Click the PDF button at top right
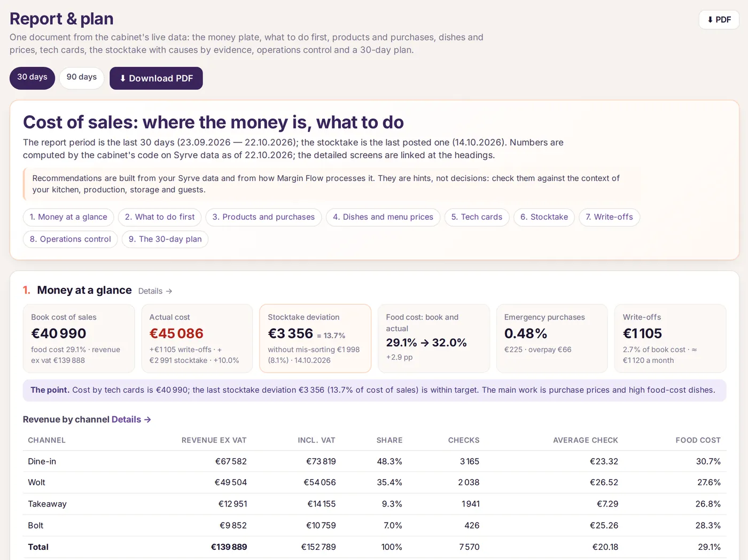 (719, 20)
